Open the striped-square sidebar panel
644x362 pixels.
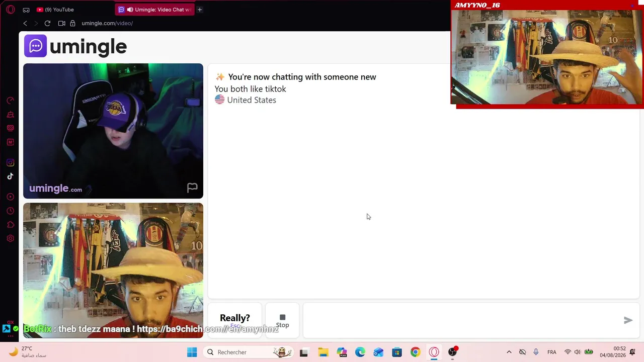point(10,128)
